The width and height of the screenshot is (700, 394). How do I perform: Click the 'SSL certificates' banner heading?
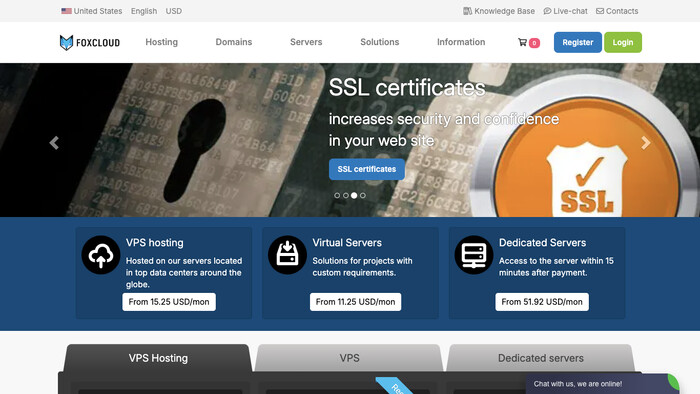click(407, 88)
